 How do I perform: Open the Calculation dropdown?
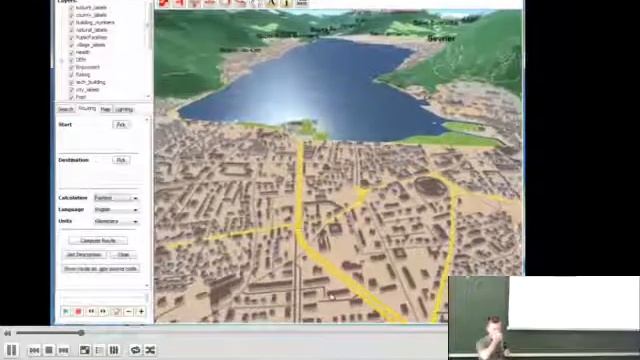pyautogui.click(x=116, y=198)
